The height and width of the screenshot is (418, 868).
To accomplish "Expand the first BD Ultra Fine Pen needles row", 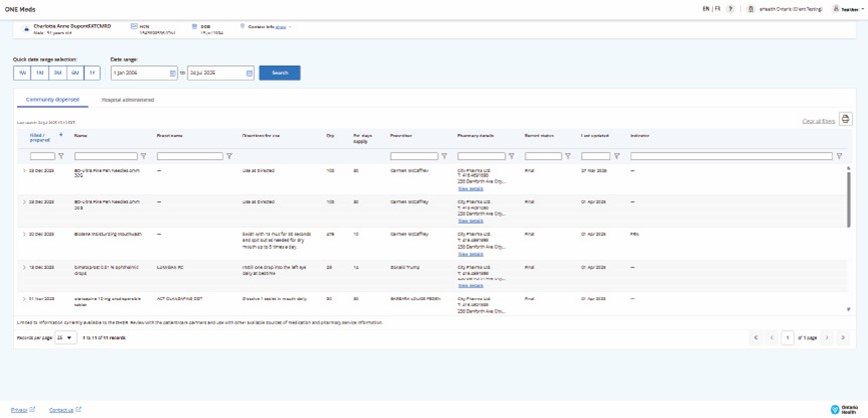I will tap(24, 171).
